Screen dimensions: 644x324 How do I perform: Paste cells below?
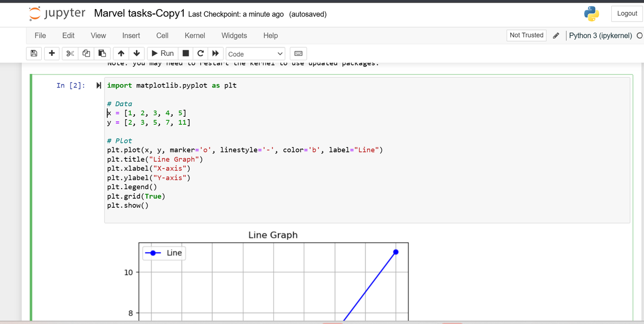[102, 53]
